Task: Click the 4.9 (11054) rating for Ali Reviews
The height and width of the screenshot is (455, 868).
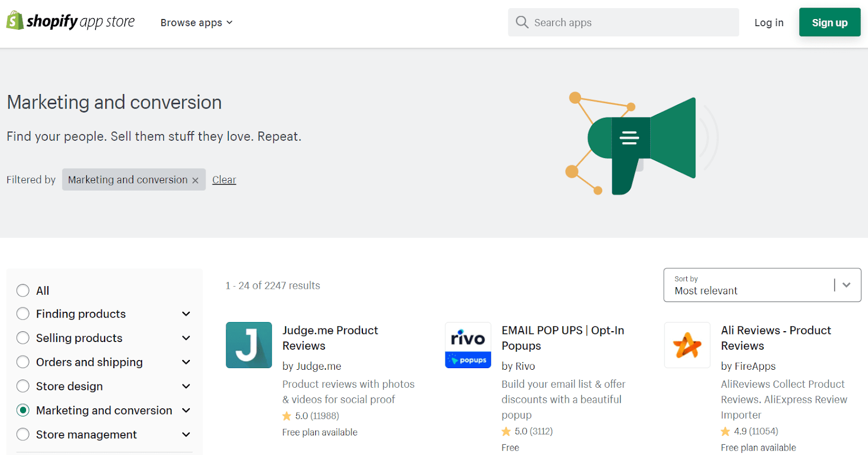Action: tap(750, 431)
